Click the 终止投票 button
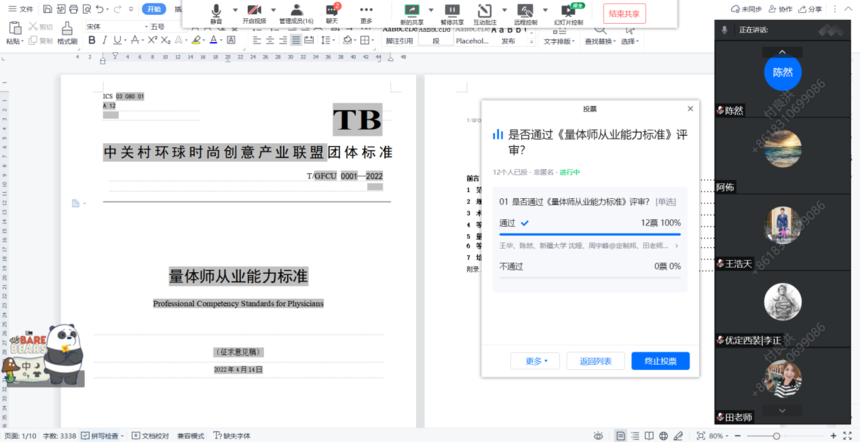 click(660, 361)
